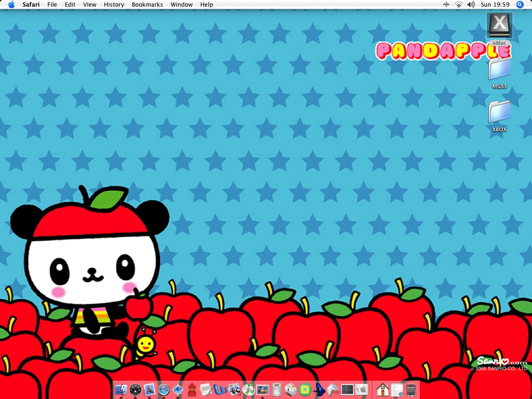This screenshot has height=399, width=532.
Task: Launch the green lime circle app
Action: 305,389
